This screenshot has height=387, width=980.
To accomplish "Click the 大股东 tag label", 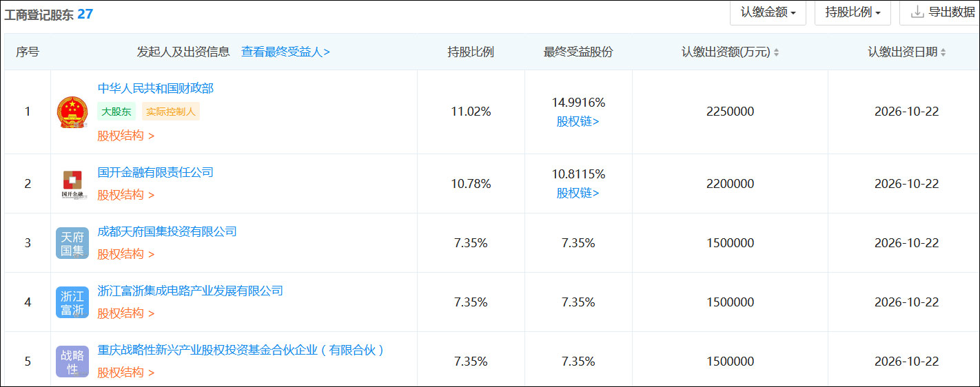I will point(116,112).
